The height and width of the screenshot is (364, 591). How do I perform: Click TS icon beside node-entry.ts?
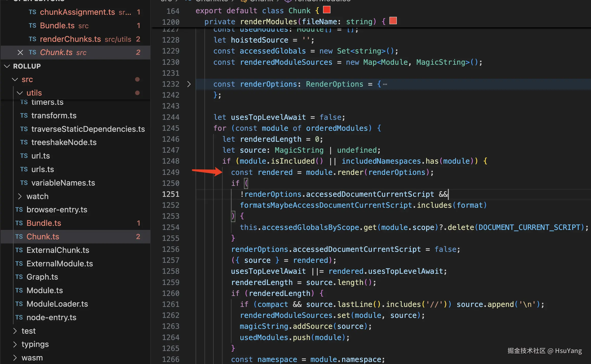(x=19, y=317)
